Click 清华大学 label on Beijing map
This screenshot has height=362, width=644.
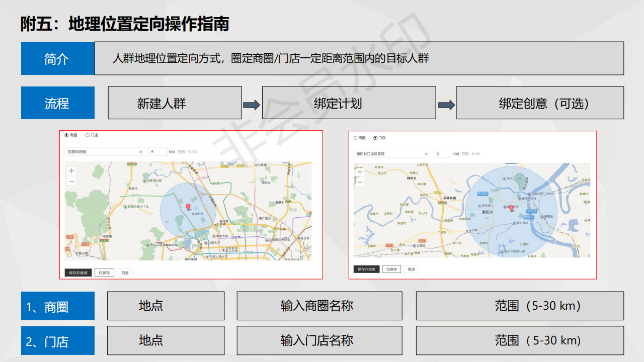click(221, 236)
